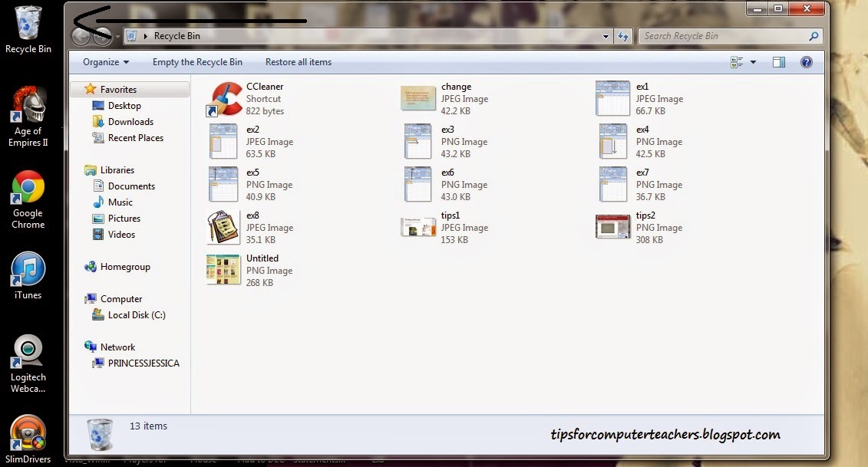Navigate to Downloads in Favorites
Image resolution: width=868 pixels, height=467 pixels.
point(130,121)
